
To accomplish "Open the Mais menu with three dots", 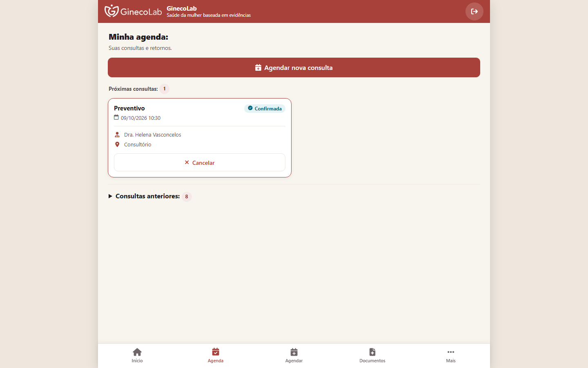I will pyautogui.click(x=451, y=355).
